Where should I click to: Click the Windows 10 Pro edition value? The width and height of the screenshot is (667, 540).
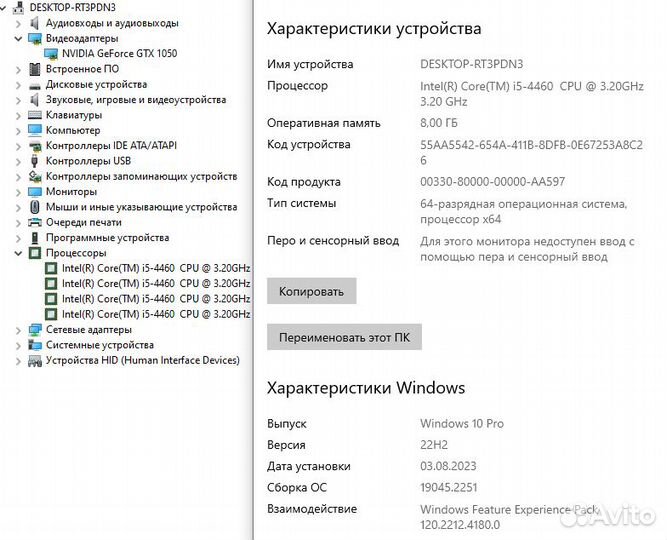[462, 423]
